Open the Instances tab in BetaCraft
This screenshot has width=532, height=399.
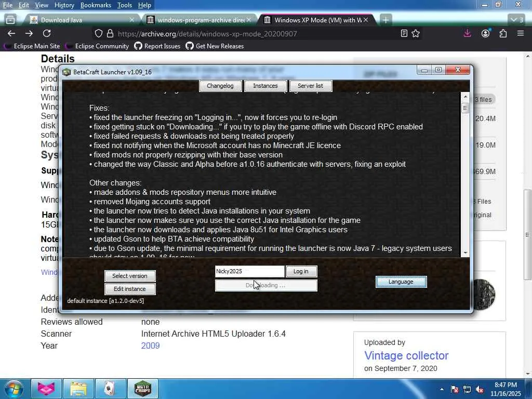coord(265,86)
